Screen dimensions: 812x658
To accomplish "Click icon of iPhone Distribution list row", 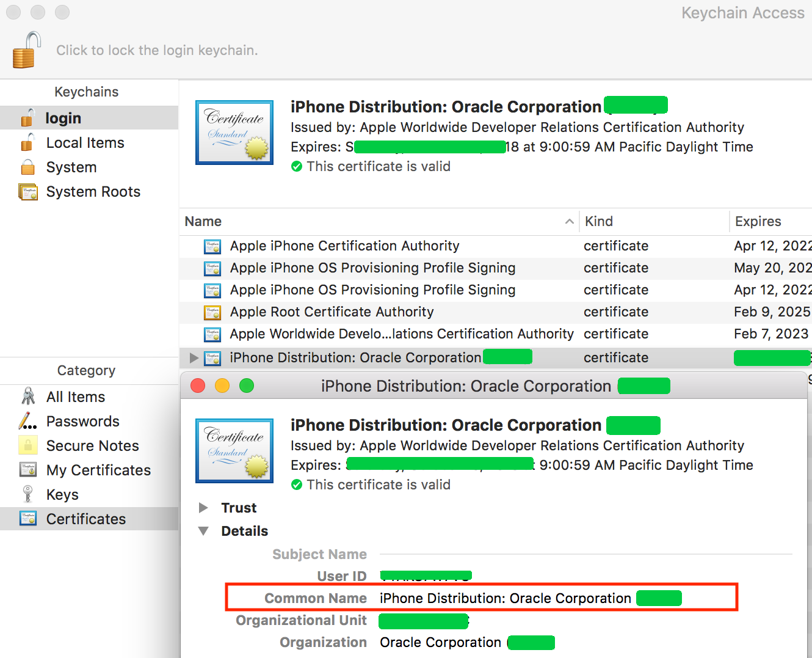I will (x=212, y=358).
